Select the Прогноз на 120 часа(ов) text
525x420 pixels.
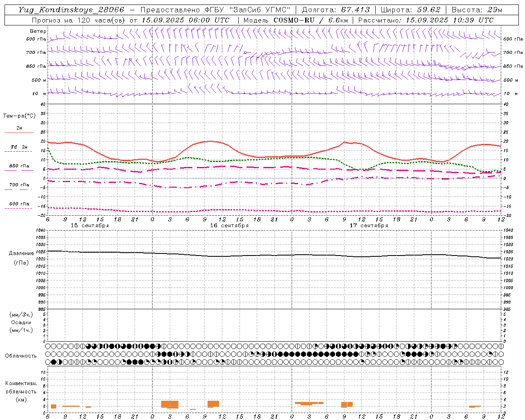(x=79, y=20)
